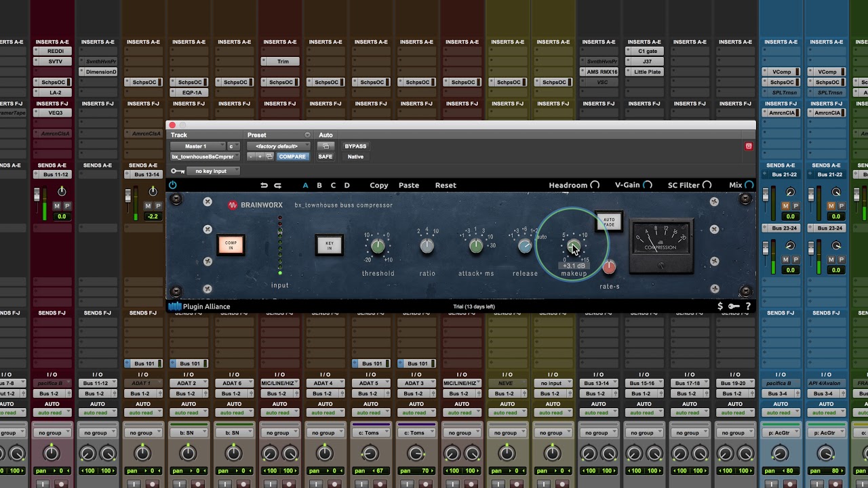Viewport: 868px width, 488px height.
Task: Toggle the COMP IN switch
Action: coord(231,245)
